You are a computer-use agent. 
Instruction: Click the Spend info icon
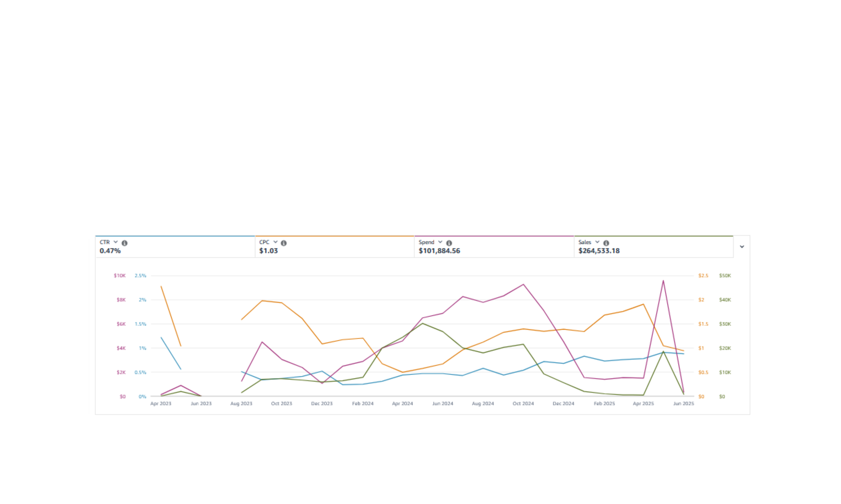(x=449, y=243)
